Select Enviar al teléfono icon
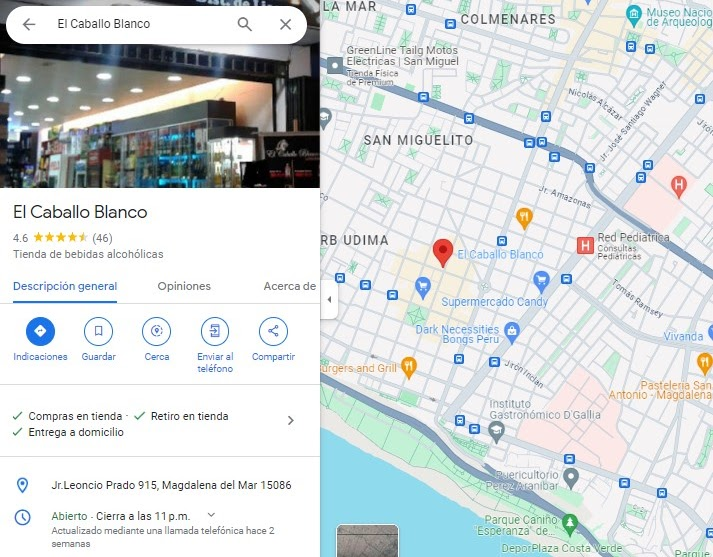Screen dimensions: 713x557 (x=215, y=331)
